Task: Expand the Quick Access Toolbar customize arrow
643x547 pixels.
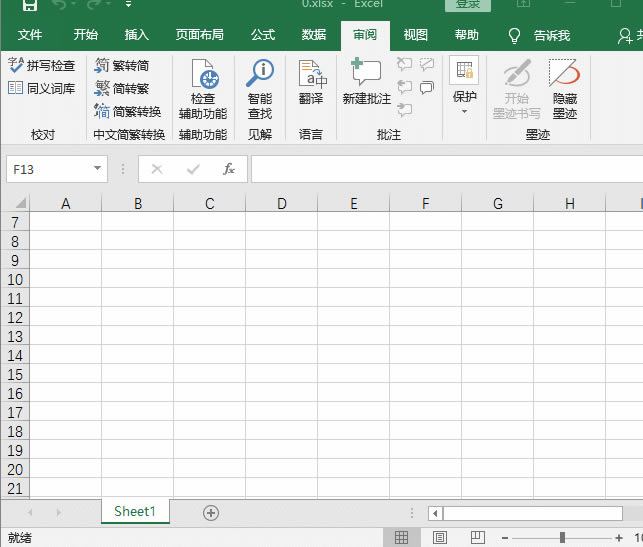Action: click(x=129, y=6)
